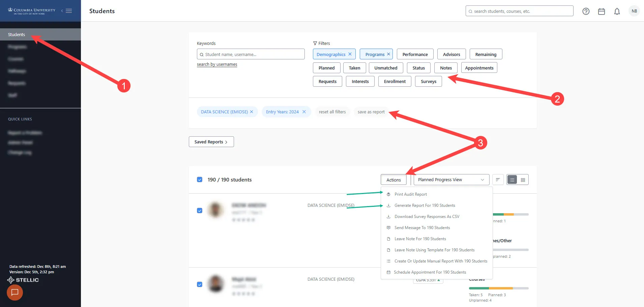
Task: Open the Enrollment filter
Action: pos(395,81)
